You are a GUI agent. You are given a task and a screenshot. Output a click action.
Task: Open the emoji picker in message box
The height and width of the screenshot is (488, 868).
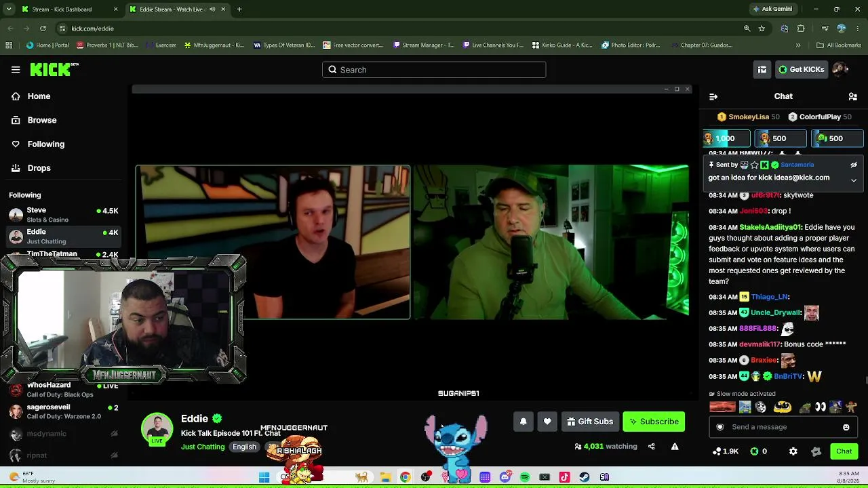tap(846, 427)
